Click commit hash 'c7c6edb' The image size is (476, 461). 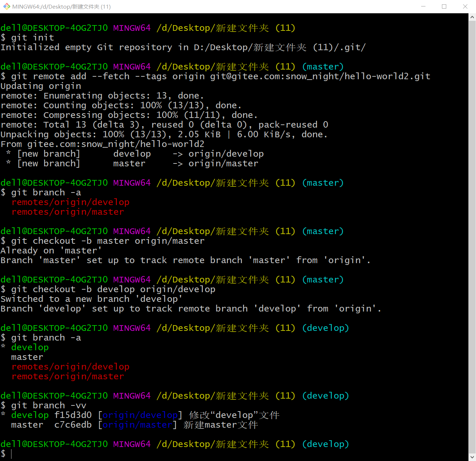click(x=73, y=425)
